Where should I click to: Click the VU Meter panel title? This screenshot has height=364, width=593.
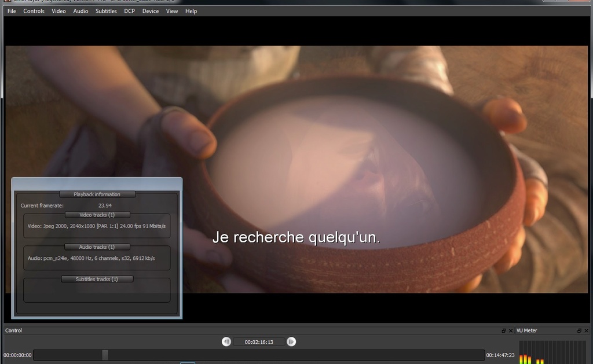coord(526,330)
